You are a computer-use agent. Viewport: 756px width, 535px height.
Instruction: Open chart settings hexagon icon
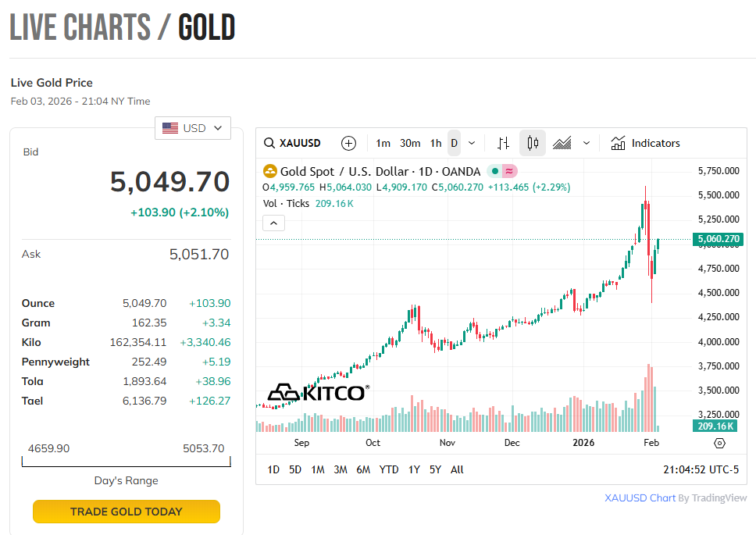tap(719, 443)
